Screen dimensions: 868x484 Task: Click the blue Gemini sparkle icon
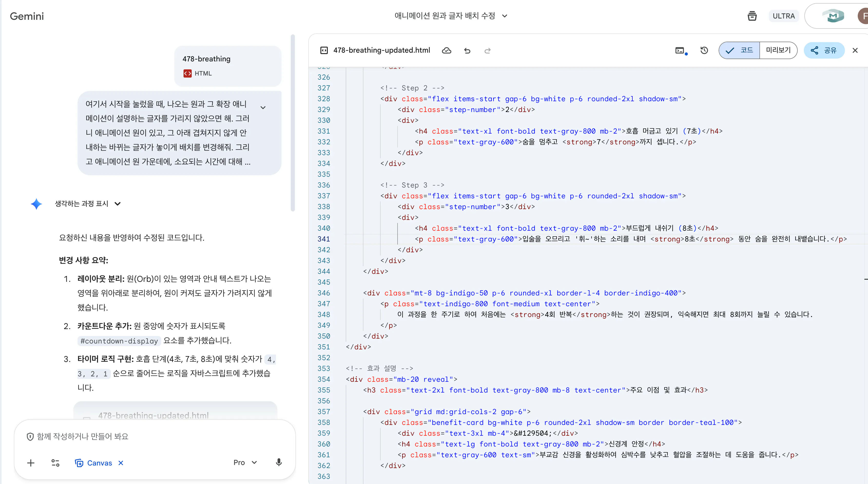click(x=36, y=204)
